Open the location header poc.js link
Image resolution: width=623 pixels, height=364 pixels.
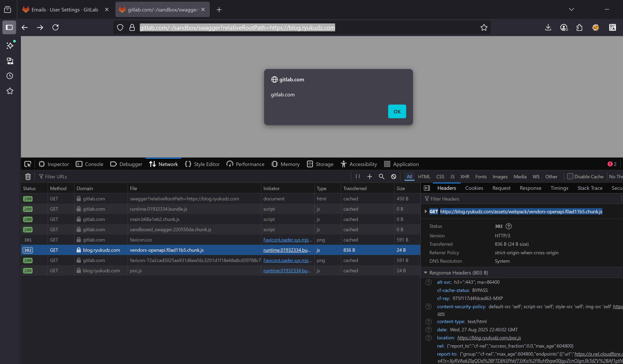[x=489, y=337]
